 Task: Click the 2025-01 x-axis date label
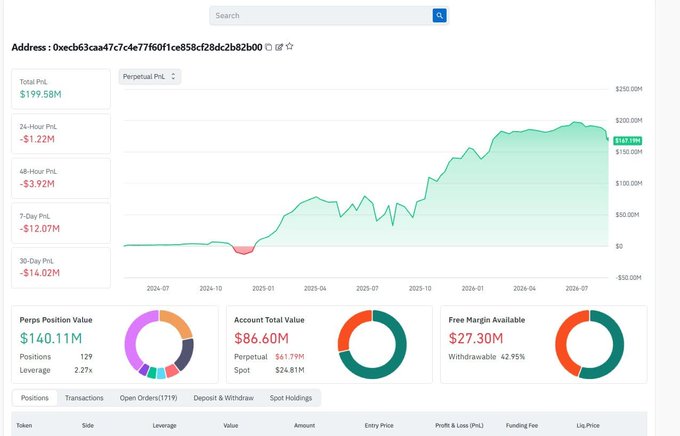point(263,288)
